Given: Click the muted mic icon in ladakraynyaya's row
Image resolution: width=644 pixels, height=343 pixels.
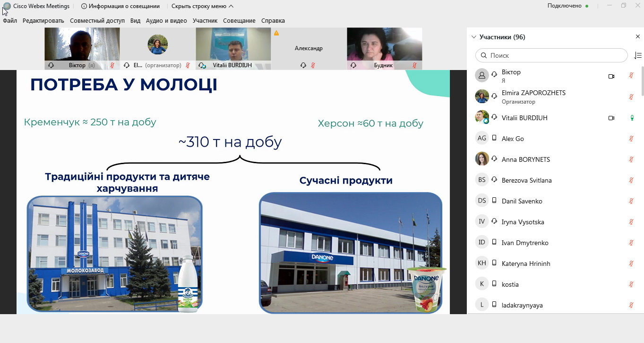Looking at the screenshot, I should tap(631, 305).
